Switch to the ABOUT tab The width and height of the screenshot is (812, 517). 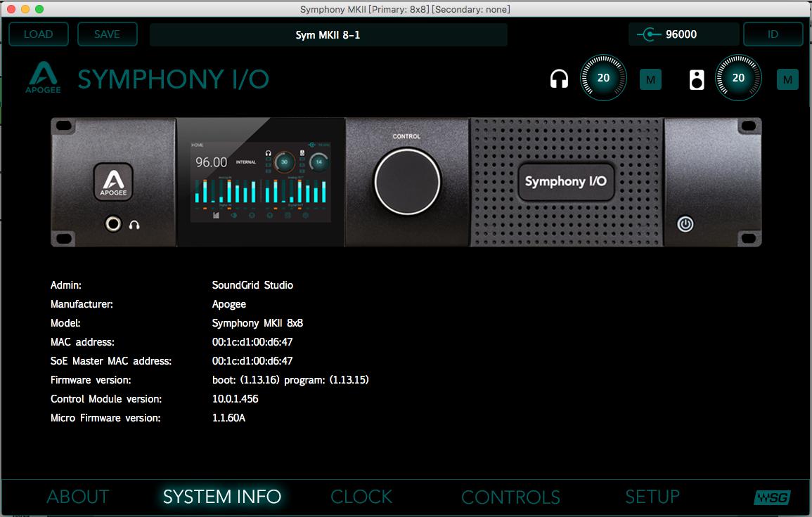pos(78,497)
